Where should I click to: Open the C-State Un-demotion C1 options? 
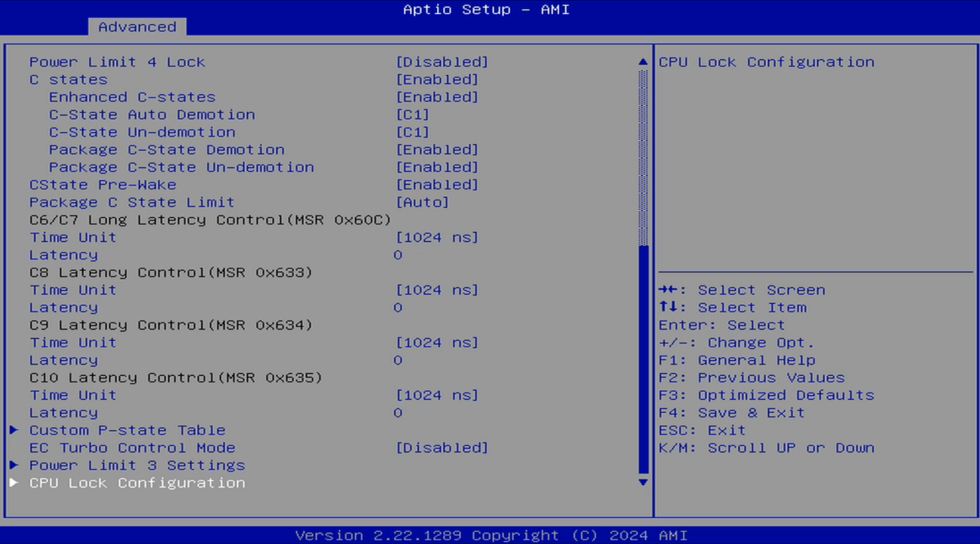(413, 132)
